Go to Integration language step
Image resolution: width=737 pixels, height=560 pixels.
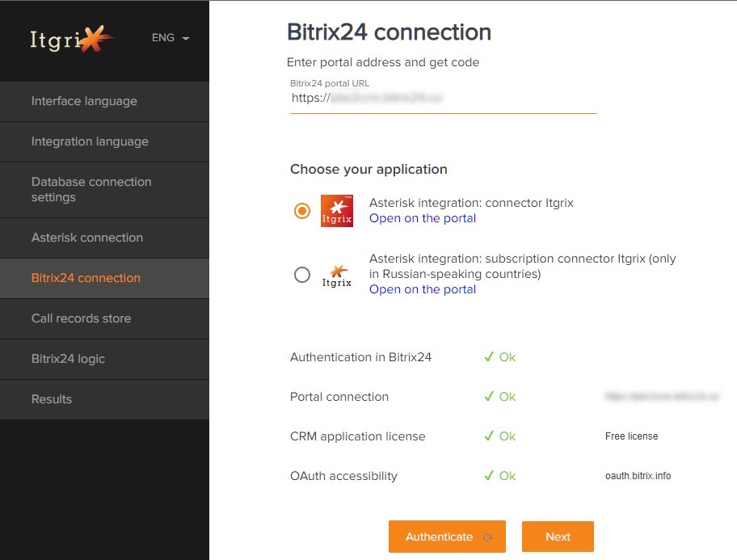[x=104, y=141]
